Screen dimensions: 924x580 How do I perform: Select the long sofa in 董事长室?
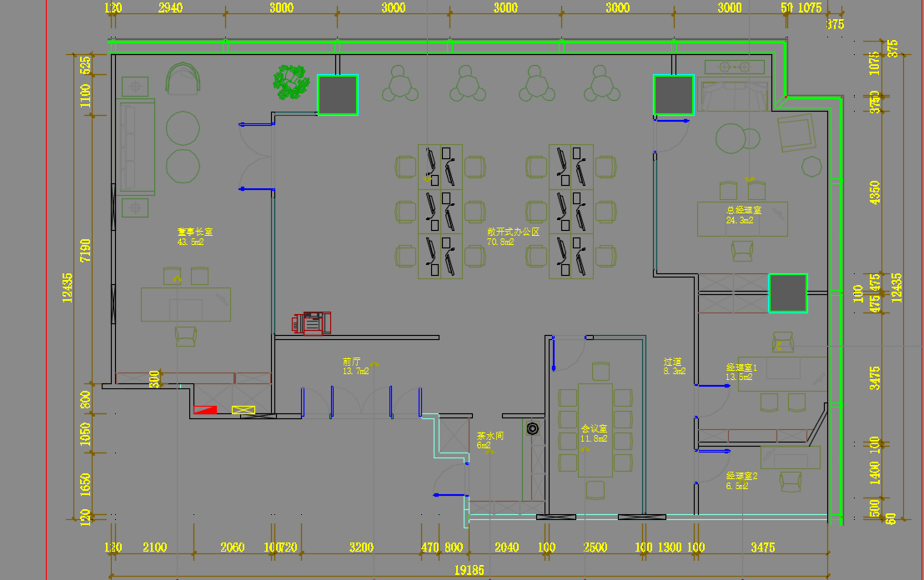[x=137, y=147]
